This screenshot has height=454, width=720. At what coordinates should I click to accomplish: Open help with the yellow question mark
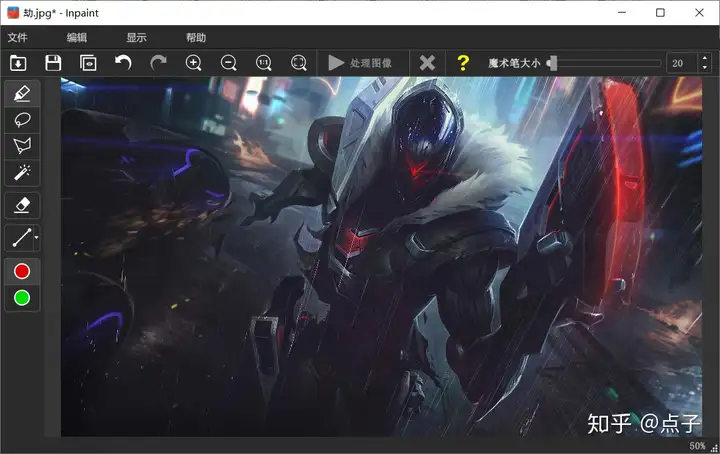click(463, 63)
